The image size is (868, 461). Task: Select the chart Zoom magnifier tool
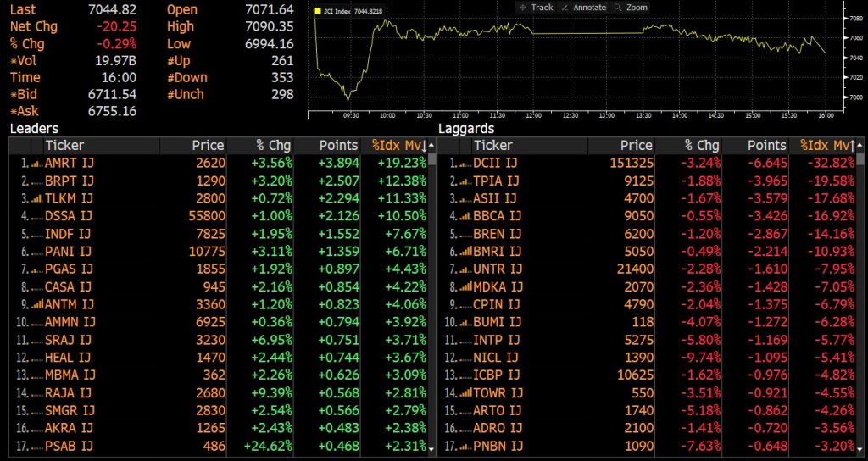pyautogui.click(x=631, y=8)
